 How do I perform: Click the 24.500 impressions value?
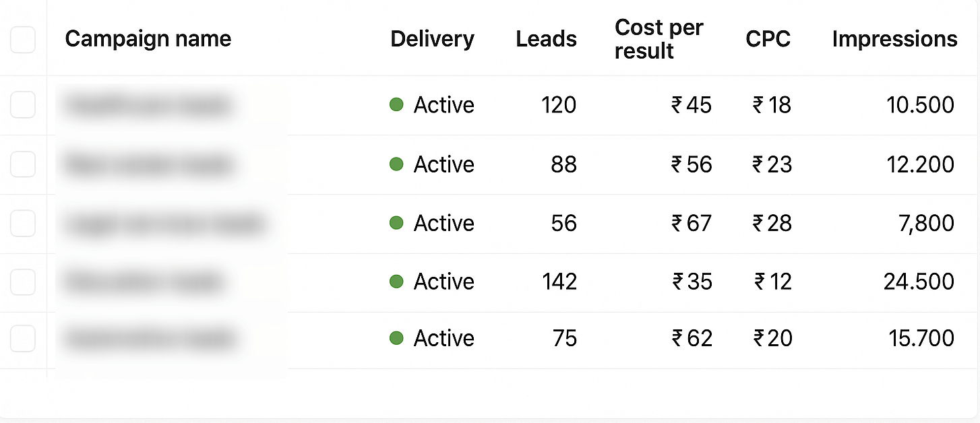[919, 282]
